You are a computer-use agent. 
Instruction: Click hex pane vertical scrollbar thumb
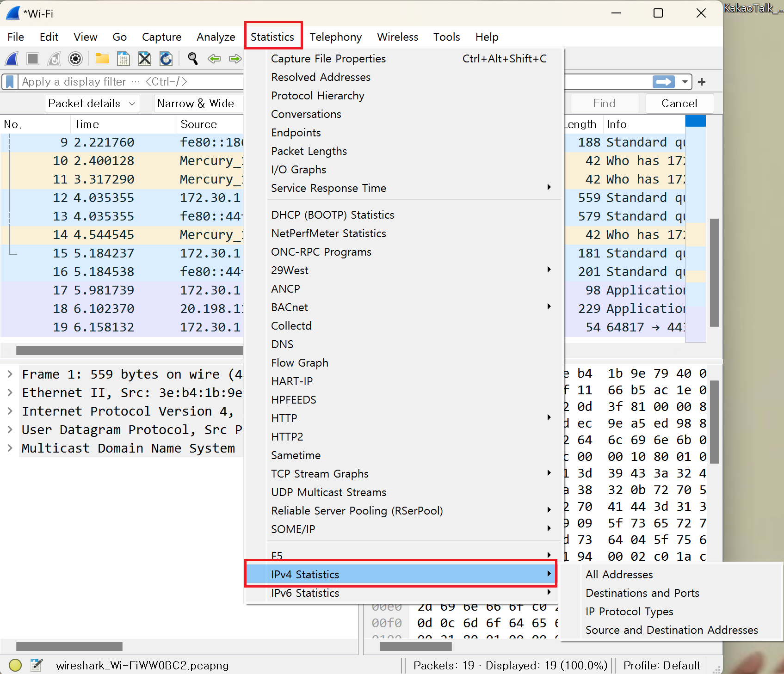(714, 422)
